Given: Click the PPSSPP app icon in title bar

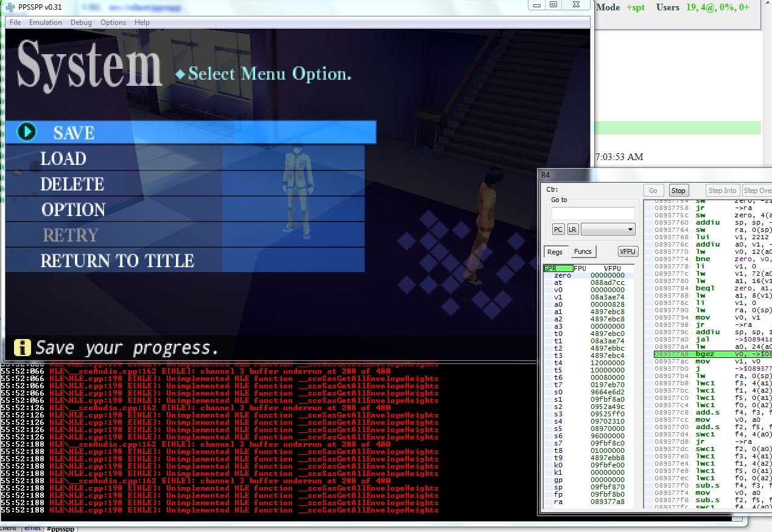Looking at the screenshot, I should click(10, 6).
